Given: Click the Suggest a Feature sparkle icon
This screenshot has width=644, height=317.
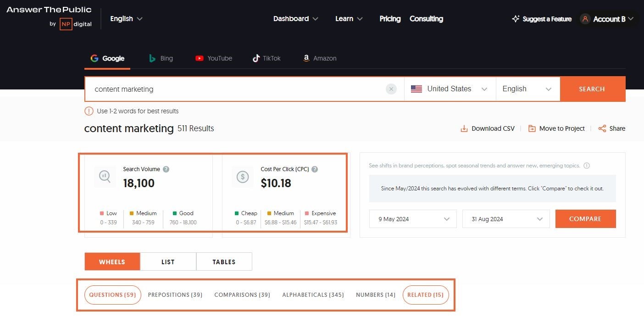Looking at the screenshot, I should point(516,19).
